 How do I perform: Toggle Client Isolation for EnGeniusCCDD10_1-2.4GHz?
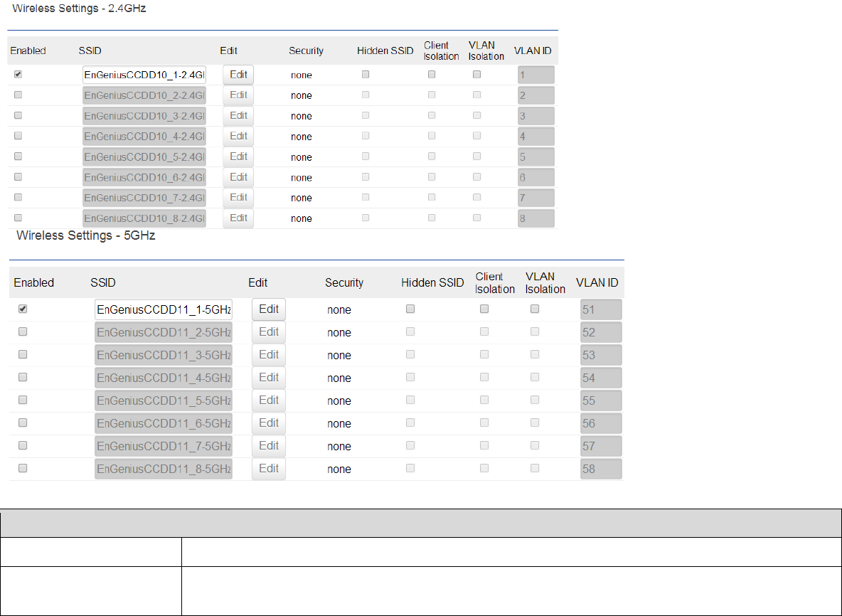[x=432, y=75]
